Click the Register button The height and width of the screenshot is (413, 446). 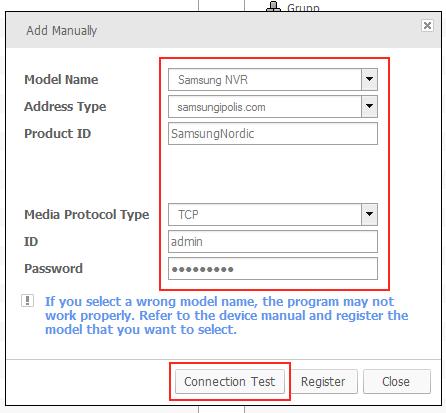pyautogui.click(x=323, y=381)
